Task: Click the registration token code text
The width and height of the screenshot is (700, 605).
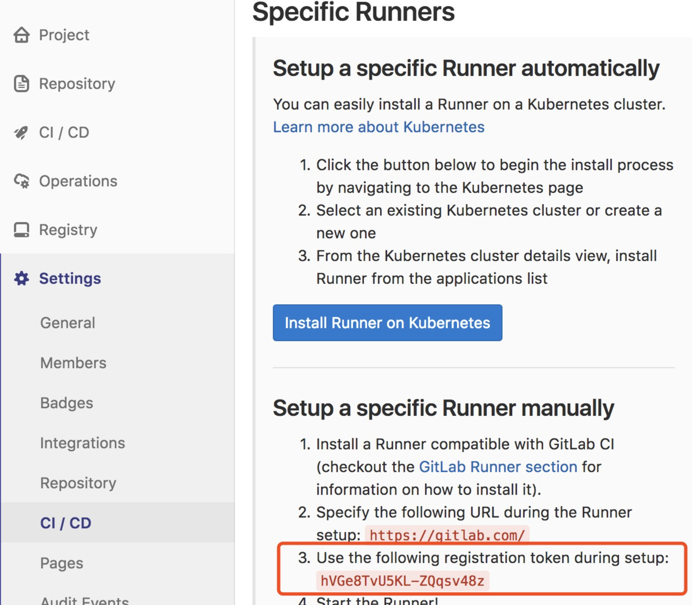Action: point(402,581)
